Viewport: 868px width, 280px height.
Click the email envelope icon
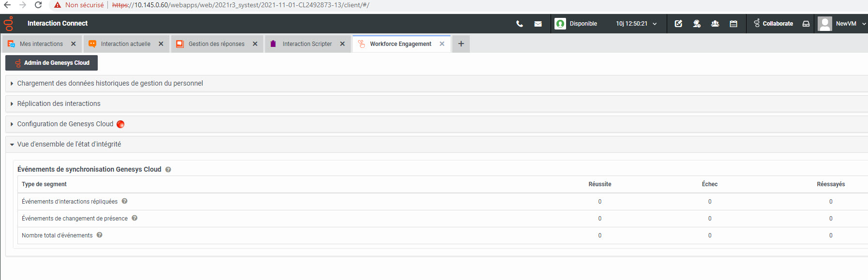click(538, 24)
